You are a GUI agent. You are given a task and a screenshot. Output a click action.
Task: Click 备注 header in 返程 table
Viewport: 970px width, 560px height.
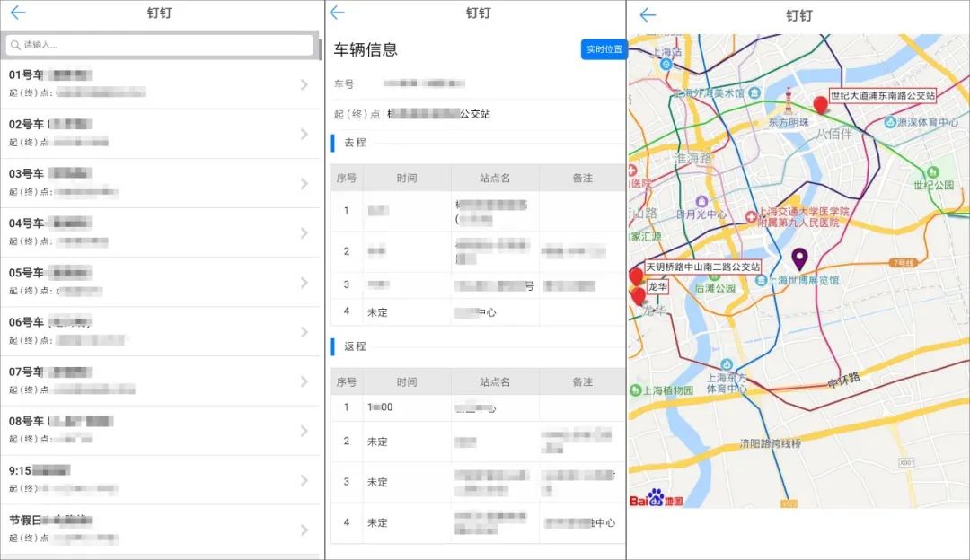(x=583, y=382)
